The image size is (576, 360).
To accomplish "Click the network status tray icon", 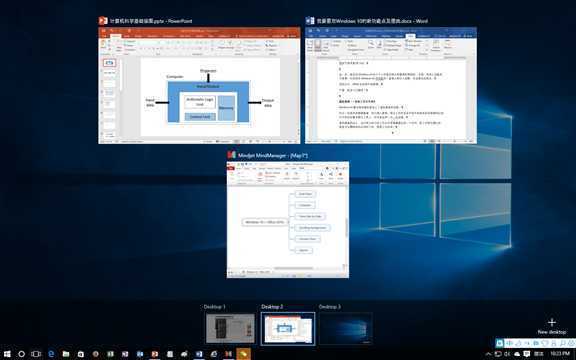I will coord(498,354).
